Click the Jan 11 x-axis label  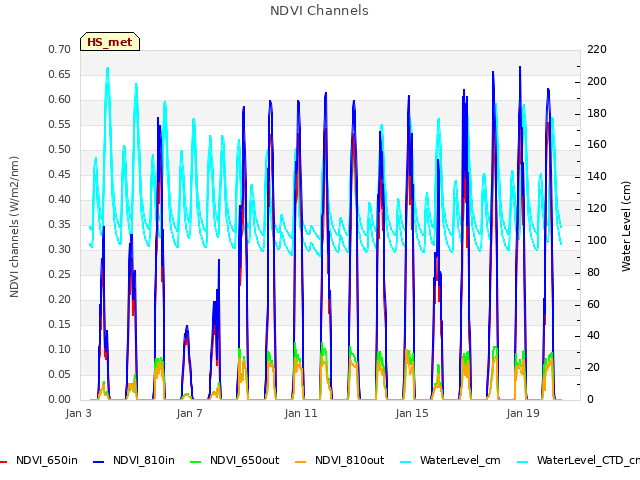point(301,413)
